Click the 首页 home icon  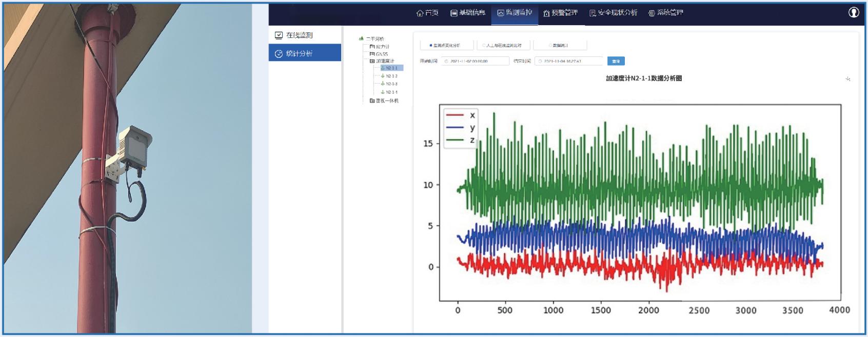[420, 13]
